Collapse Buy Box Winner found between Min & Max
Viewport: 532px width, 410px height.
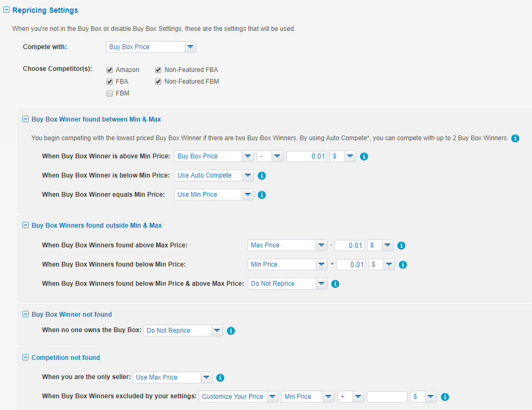click(x=26, y=119)
